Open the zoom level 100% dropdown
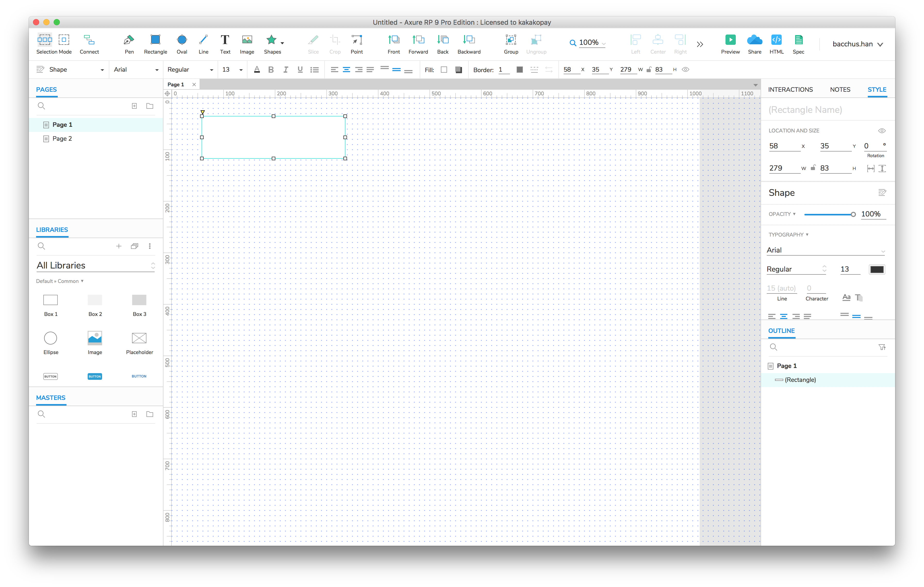 (591, 43)
